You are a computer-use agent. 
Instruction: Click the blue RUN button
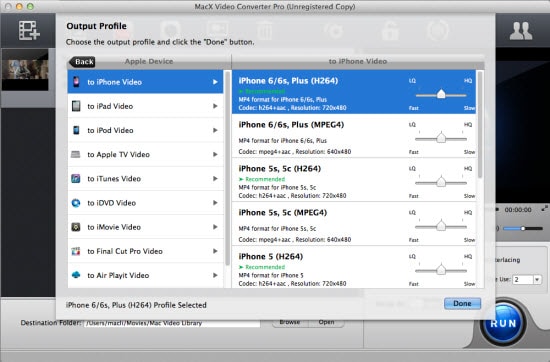(x=503, y=323)
